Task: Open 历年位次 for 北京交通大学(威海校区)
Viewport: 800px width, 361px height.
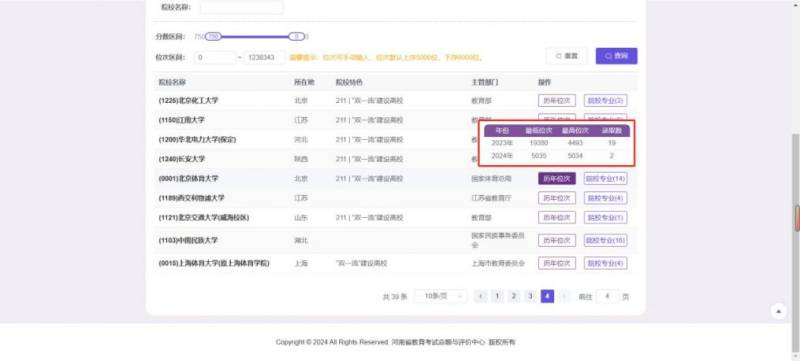Action: click(557, 218)
